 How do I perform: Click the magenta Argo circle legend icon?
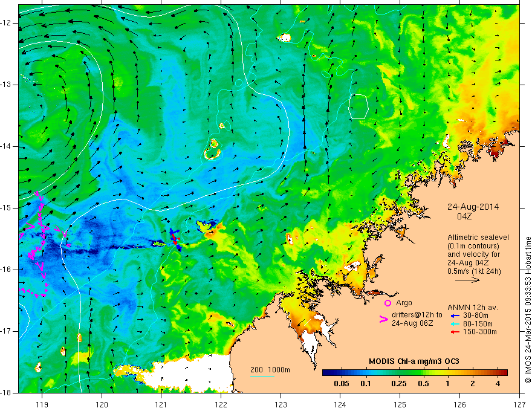pyautogui.click(x=388, y=303)
